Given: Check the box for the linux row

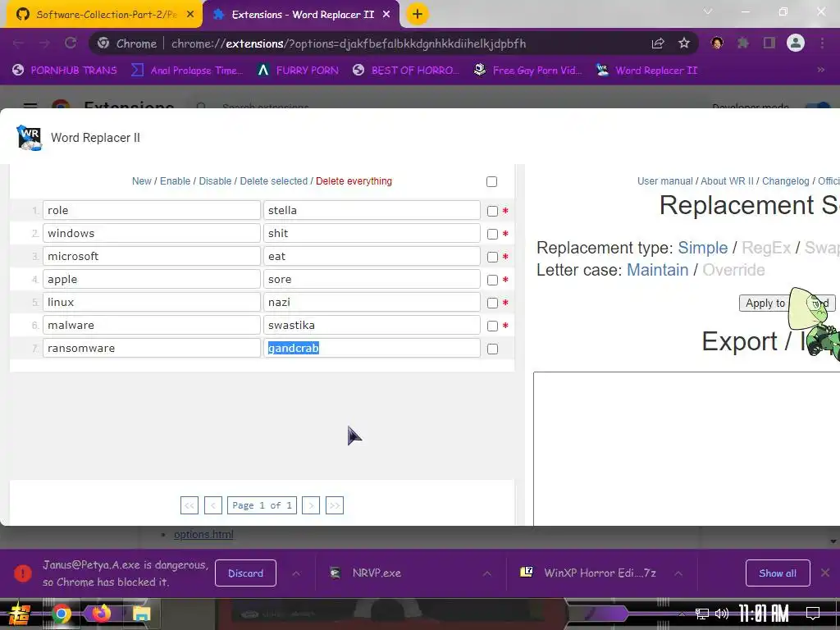Looking at the screenshot, I should [x=492, y=304].
